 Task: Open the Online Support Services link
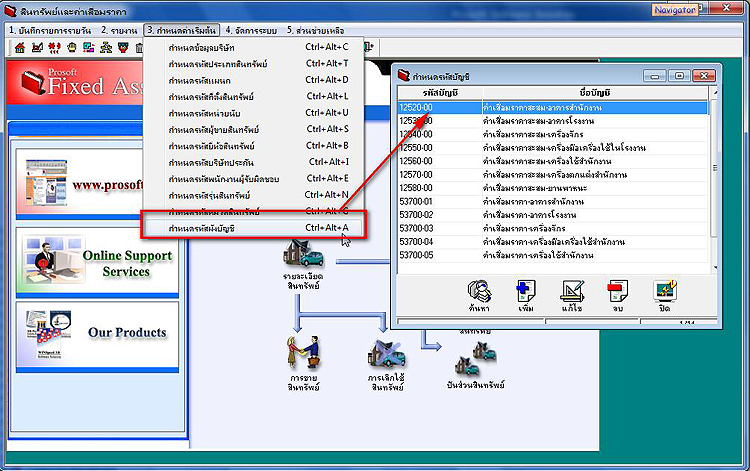click(x=128, y=263)
